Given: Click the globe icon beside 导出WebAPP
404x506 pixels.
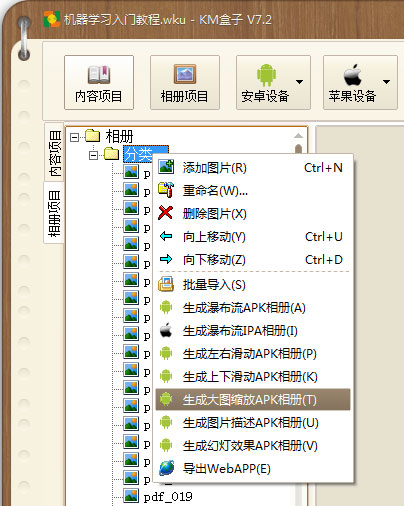Looking at the screenshot, I should (x=166, y=468).
